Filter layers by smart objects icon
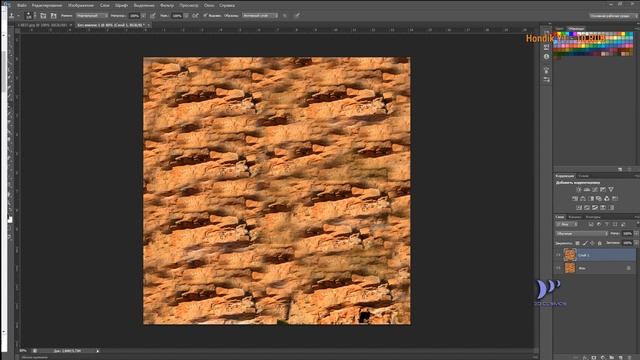The height and width of the screenshot is (360, 640). coord(623,224)
